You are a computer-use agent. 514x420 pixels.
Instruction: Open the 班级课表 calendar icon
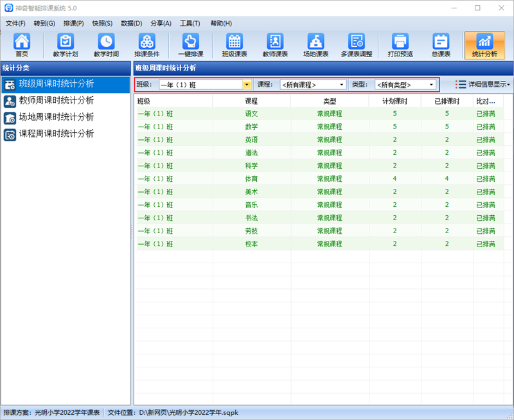[x=235, y=45]
